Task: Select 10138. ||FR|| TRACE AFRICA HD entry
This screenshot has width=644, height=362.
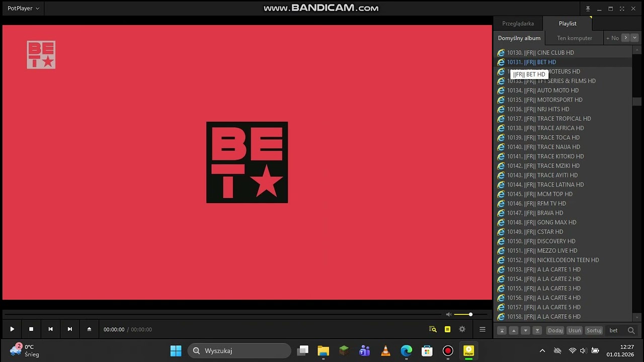Action: coord(562,128)
